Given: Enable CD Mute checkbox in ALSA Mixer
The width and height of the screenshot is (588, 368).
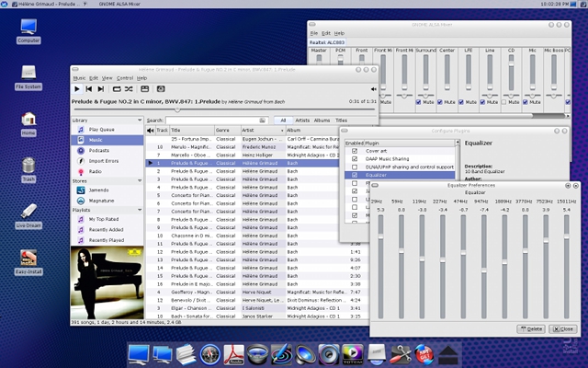Looking at the screenshot, I should [504, 102].
